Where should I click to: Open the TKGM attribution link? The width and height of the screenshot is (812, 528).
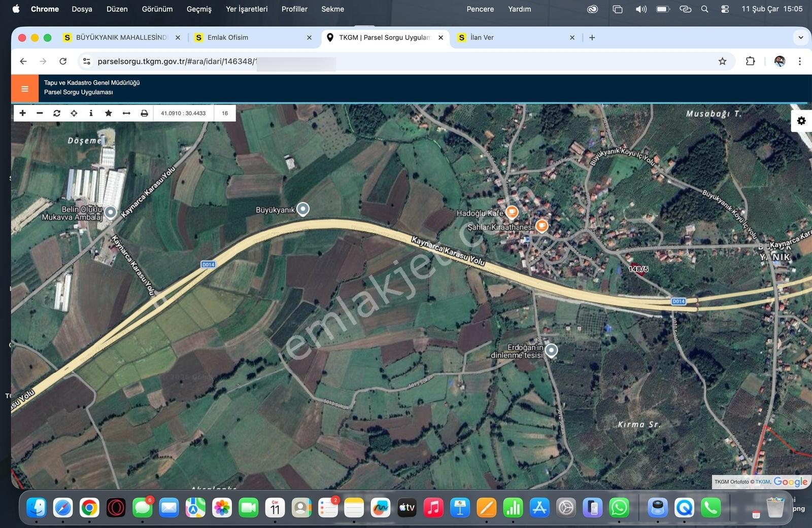tap(763, 482)
